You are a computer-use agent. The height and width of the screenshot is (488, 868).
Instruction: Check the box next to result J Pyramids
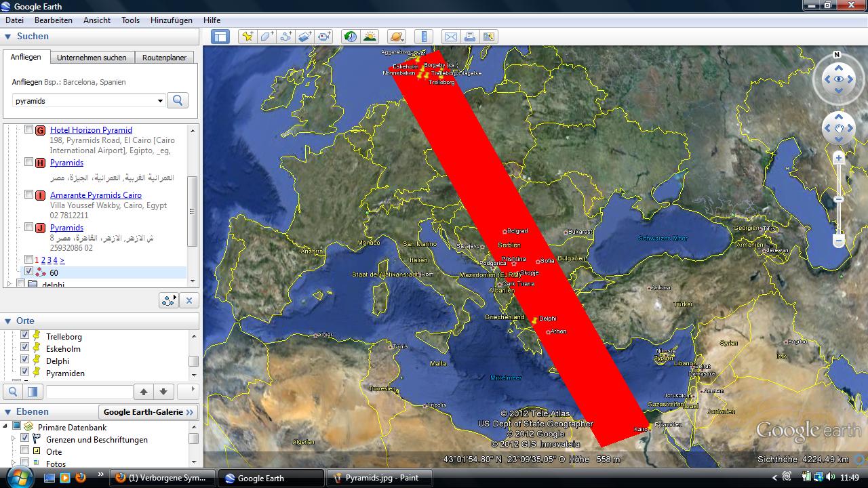(29, 227)
